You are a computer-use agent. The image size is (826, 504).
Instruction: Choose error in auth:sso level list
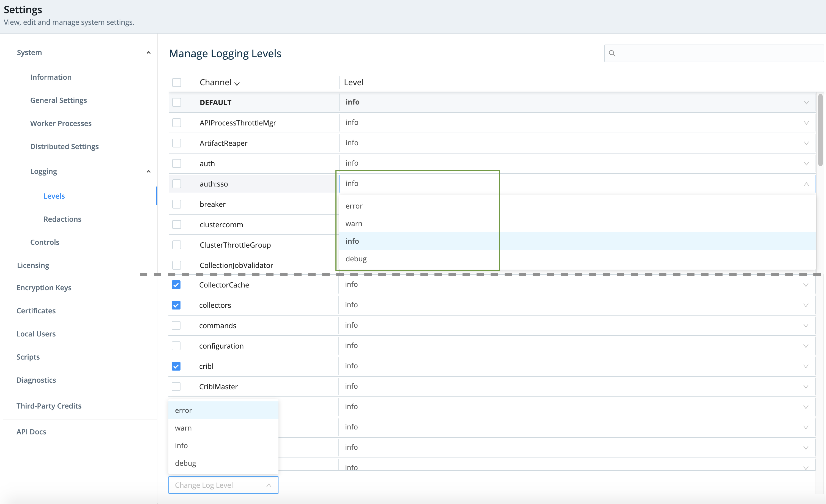tap(577, 206)
